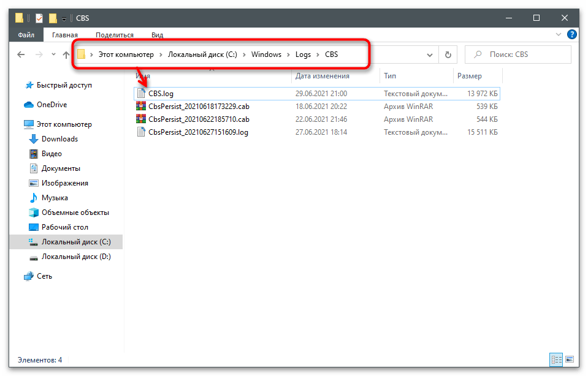Click the Forward navigation arrow
The height and width of the screenshot is (376, 588).
click(39, 55)
